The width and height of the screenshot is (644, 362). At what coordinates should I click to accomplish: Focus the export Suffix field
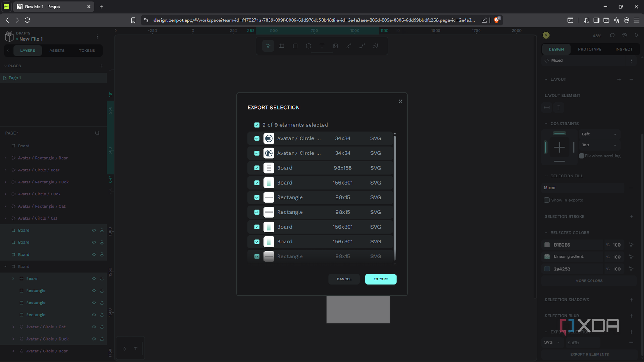click(583, 343)
